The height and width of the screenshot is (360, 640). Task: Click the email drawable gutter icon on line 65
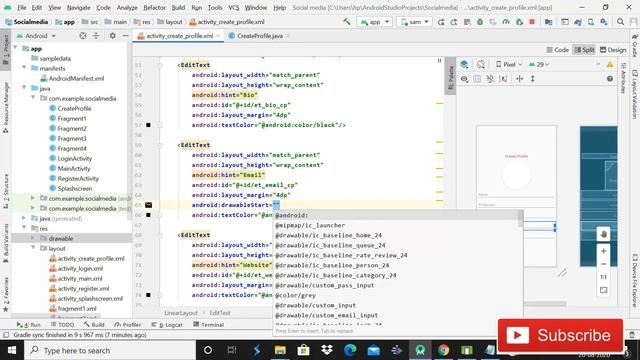coord(149,205)
